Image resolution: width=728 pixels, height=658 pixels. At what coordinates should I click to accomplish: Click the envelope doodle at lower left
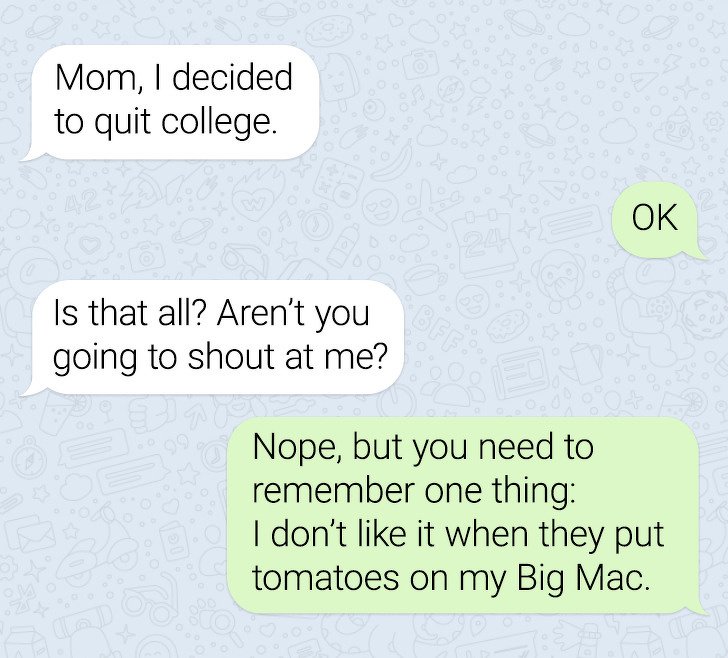point(36,535)
